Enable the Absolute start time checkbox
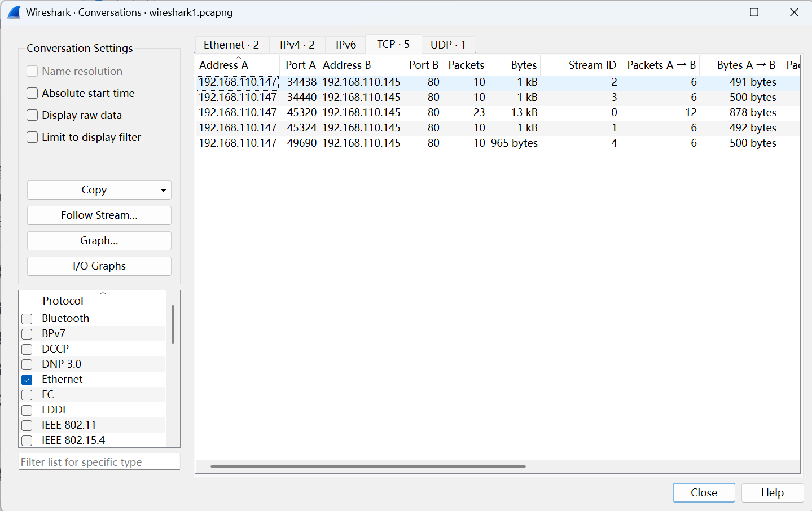Viewport: 812px width, 511px height. (x=33, y=94)
